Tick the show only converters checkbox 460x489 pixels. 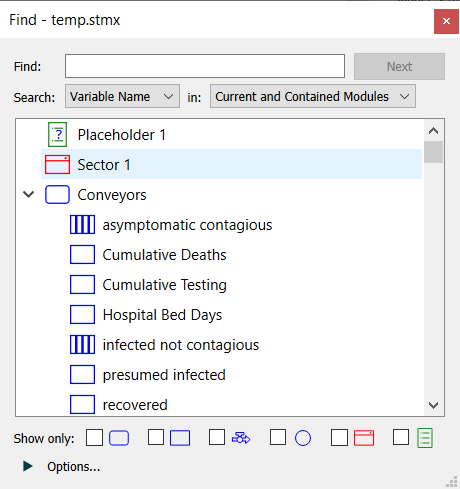pyautogui.click(x=278, y=437)
